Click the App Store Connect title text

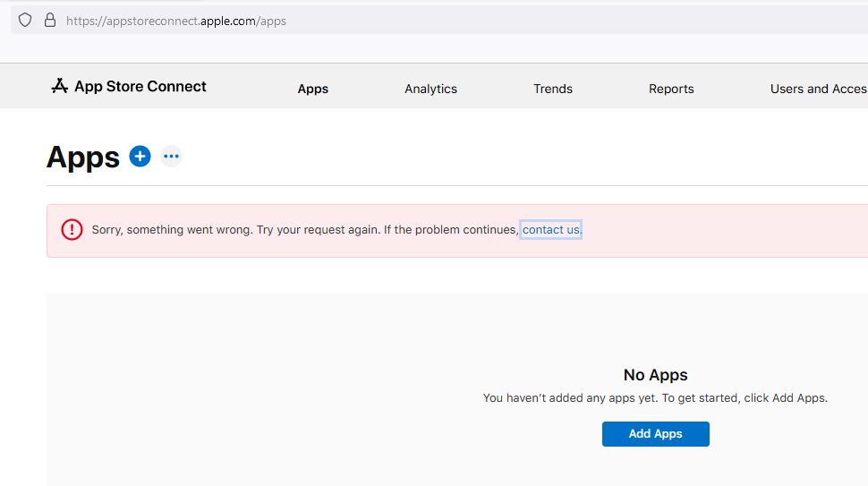(140, 86)
